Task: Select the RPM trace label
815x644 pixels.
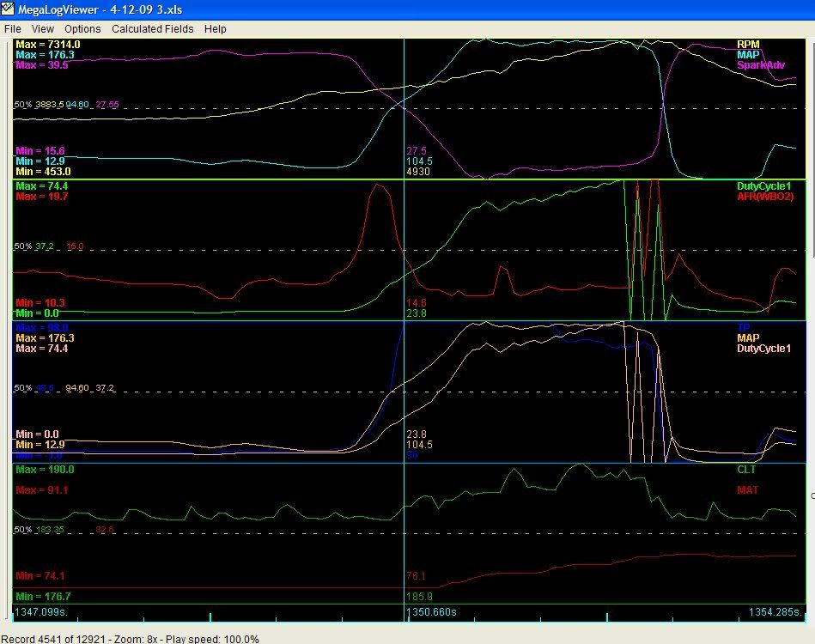Action: point(748,45)
